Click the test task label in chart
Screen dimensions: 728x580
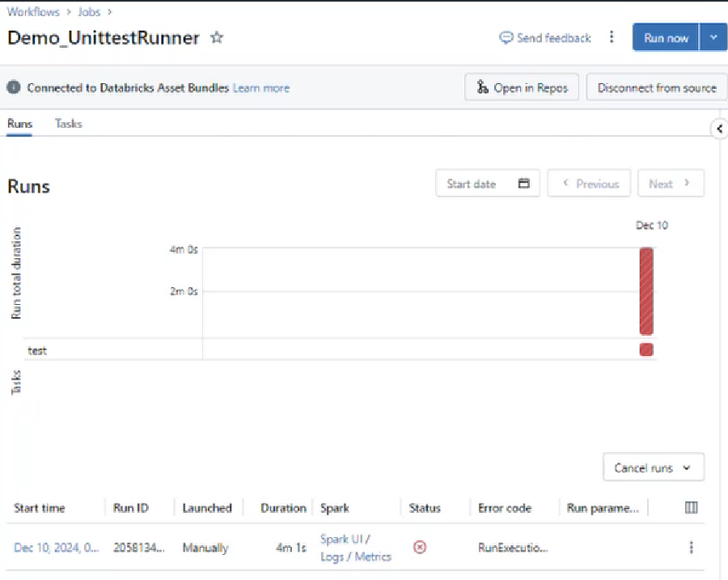pyautogui.click(x=37, y=350)
